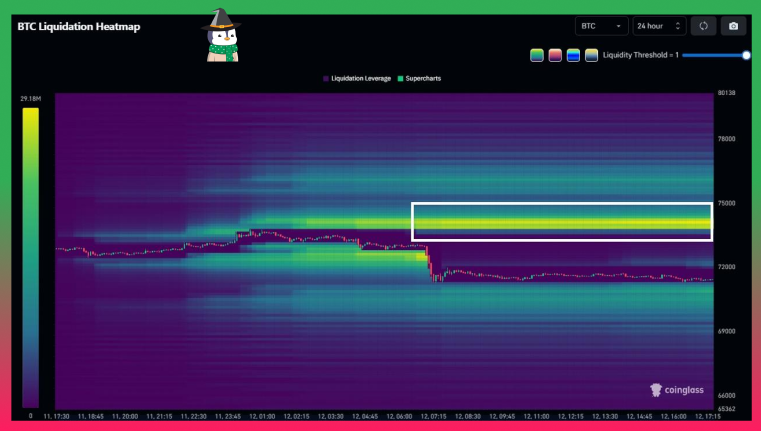The height and width of the screenshot is (431, 761).
Task: Toggle the Liquidation Leverage legend series
Action: click(356, 77)
